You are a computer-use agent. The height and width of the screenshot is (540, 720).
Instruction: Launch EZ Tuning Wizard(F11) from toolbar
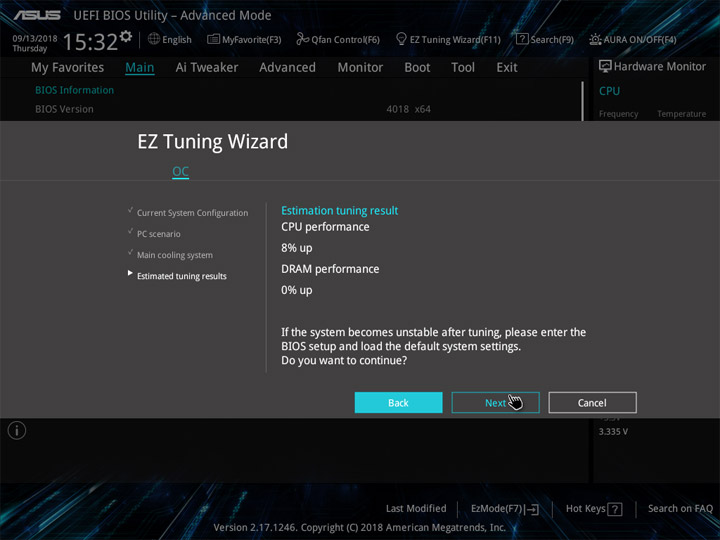click(x=448, y=39)
